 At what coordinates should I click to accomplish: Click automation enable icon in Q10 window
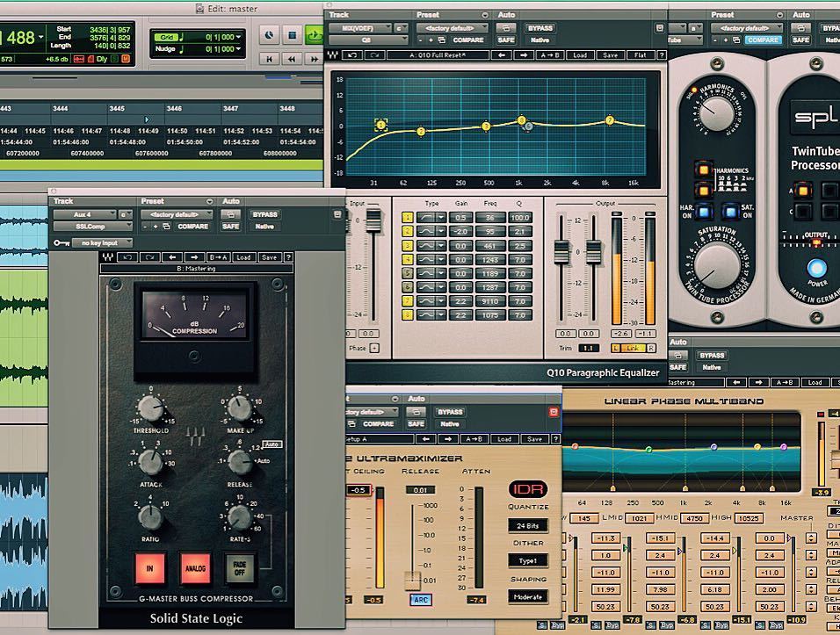(x=506, y=28)
